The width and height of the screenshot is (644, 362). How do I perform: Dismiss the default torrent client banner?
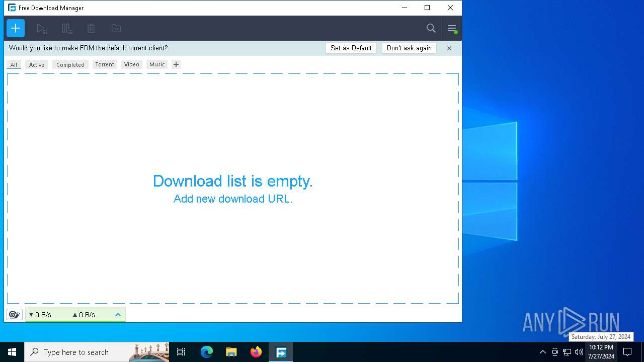coord(449,48)
